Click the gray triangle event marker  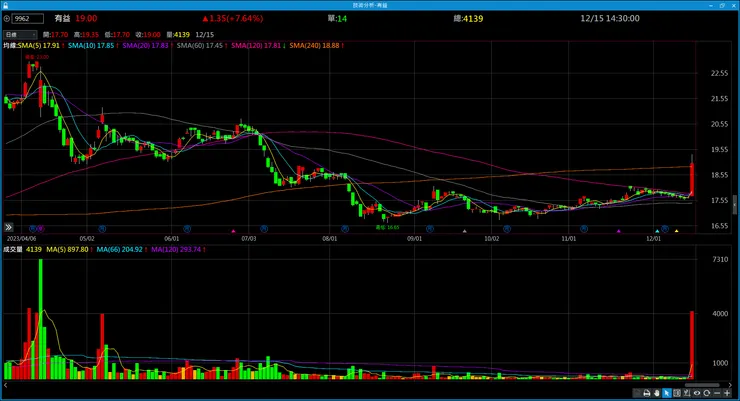(464, 231)
